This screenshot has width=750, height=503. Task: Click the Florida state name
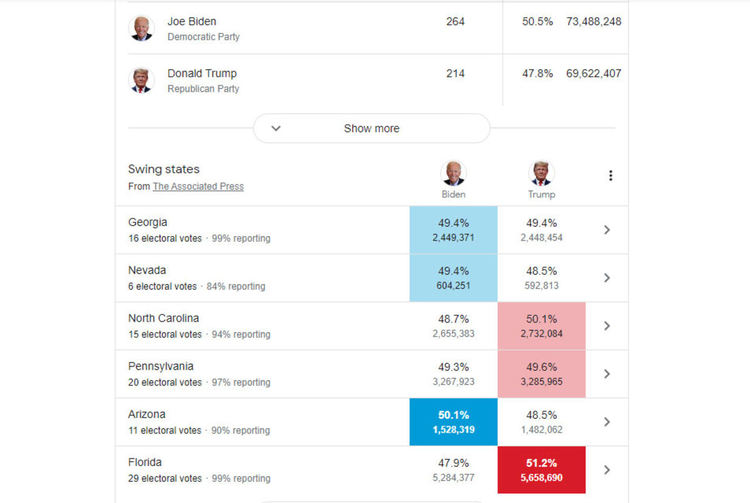(x=145, y=462)
